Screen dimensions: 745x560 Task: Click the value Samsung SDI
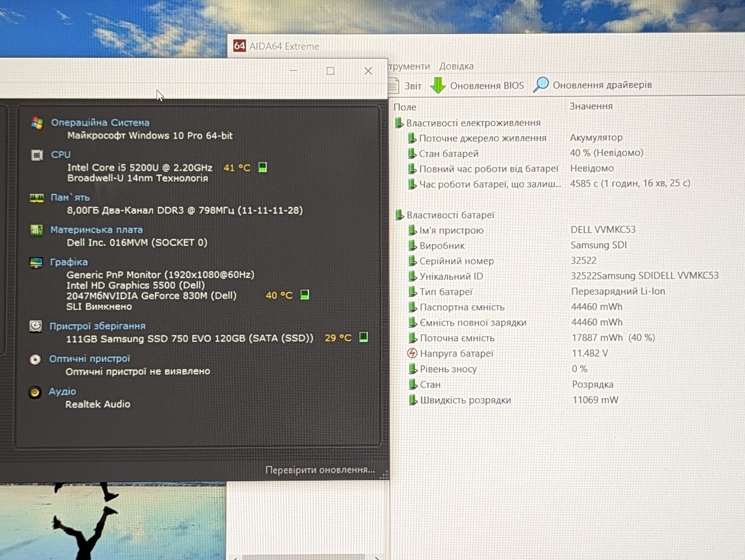pyautogui.click(x=598, y=245)
